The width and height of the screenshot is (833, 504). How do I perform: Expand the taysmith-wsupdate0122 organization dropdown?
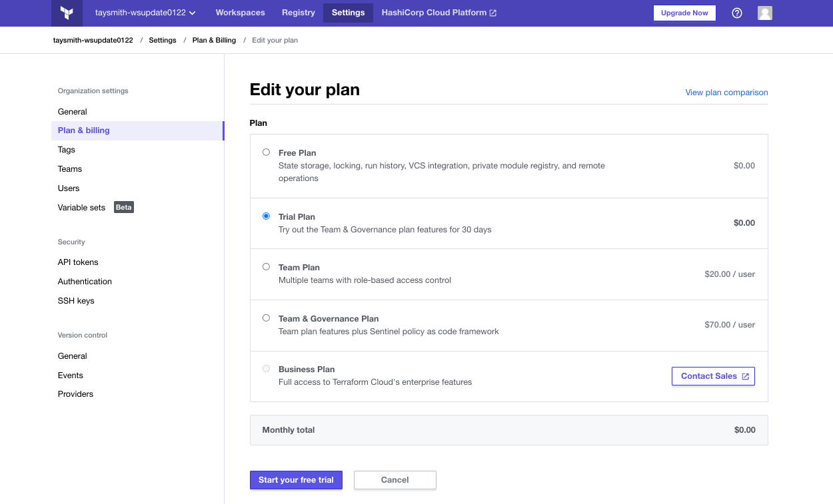pos(145,13)
